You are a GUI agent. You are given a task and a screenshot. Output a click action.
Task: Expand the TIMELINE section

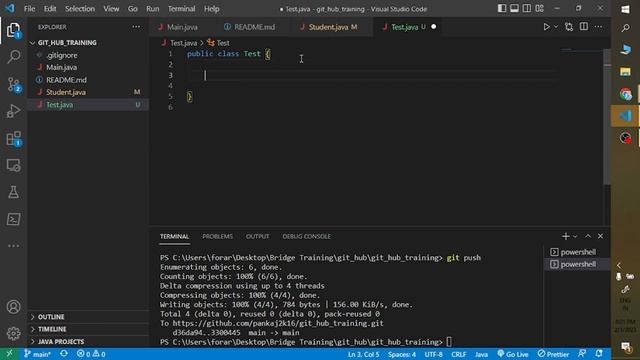52,329
